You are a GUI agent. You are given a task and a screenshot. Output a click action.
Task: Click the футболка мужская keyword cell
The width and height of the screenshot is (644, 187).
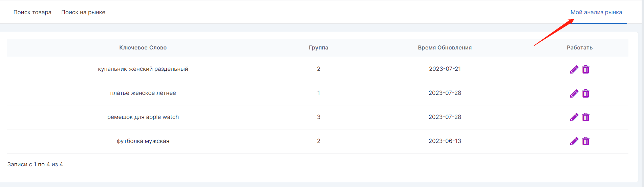click(143, 141)
